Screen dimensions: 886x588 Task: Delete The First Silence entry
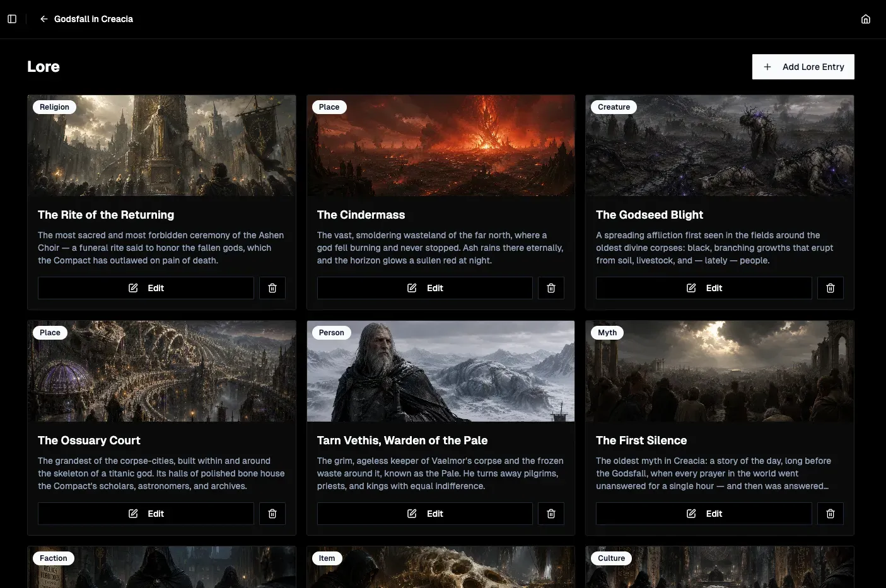831,514
